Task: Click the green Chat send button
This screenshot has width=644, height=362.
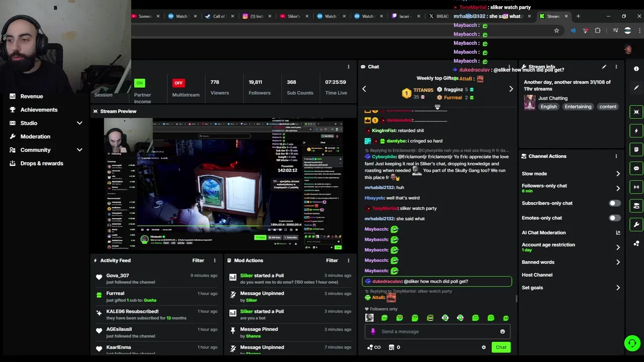Action: coord(501,347)
